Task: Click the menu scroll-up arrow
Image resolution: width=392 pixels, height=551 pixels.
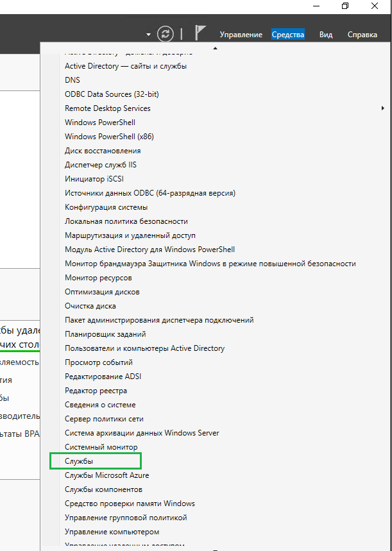Action: coord(215,48)
